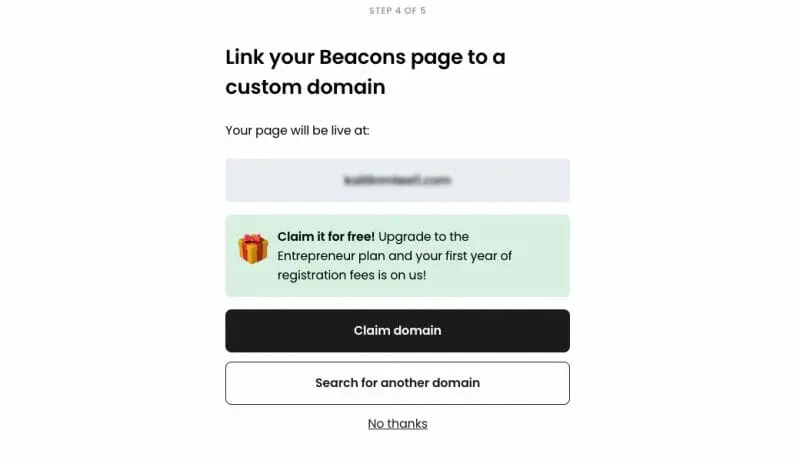Screen dimensions: 800x464
Task: Click the word "STEP" in the top progress label
Action: 380,11
